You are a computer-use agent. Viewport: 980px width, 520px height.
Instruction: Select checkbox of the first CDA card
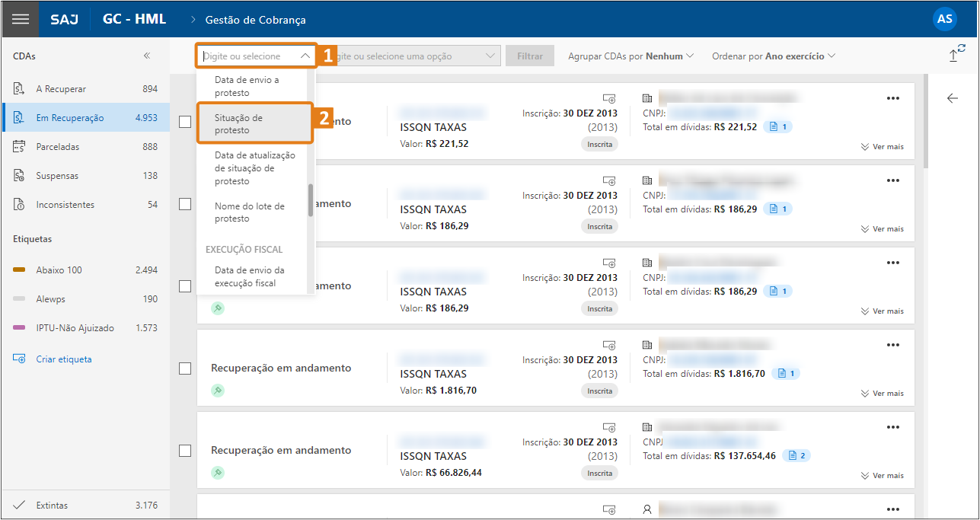coord(185,122)
